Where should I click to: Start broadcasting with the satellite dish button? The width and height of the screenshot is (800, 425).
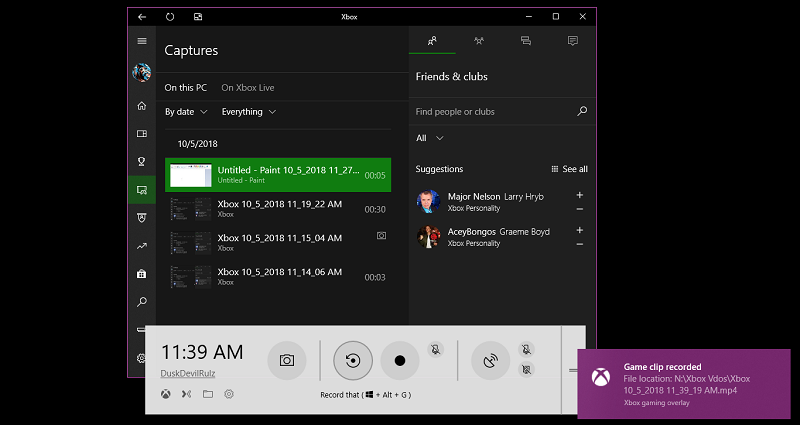coord(490,361)
